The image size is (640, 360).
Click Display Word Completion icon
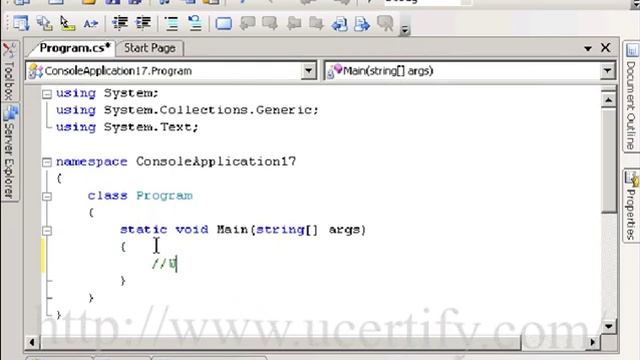point(90,23)
